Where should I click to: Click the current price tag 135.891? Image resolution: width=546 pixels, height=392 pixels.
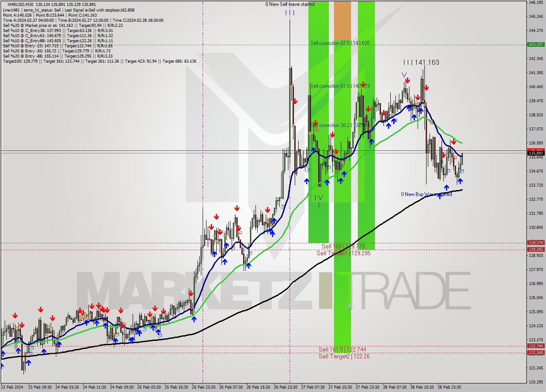coord(536,153)
